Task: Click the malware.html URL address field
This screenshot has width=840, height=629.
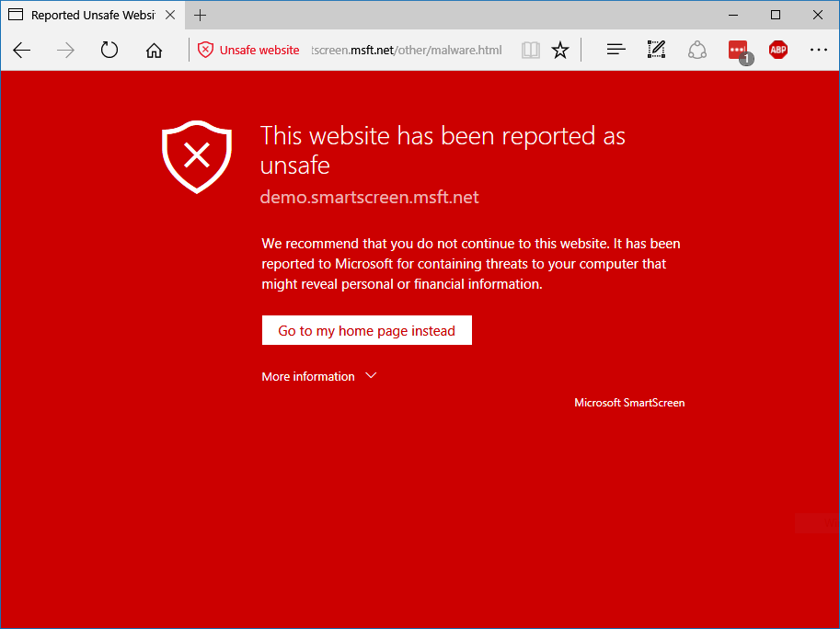Action: click(407, 51)
